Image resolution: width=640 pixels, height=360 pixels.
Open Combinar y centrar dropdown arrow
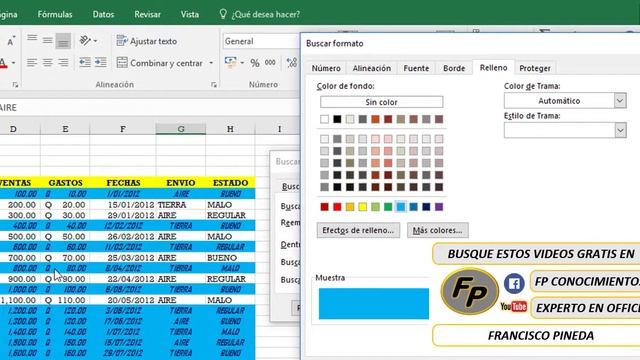[x=211, y=63]
